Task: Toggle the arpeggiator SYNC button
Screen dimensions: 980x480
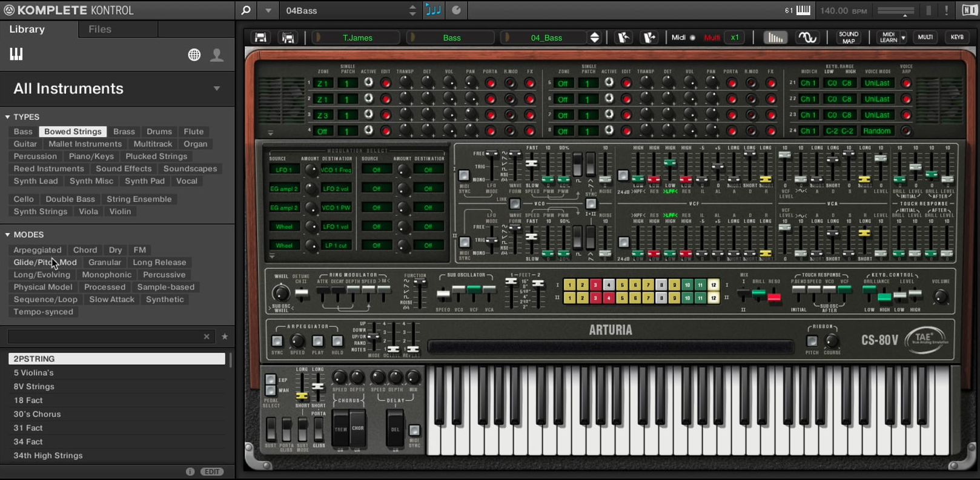Action: (x=277, y=341)
